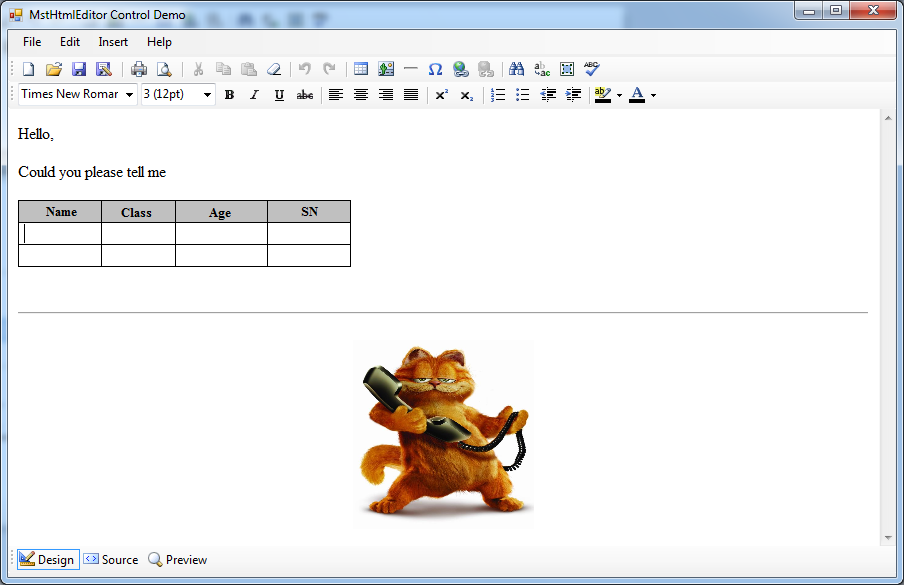Open the Help menu

tap(159, 42)
